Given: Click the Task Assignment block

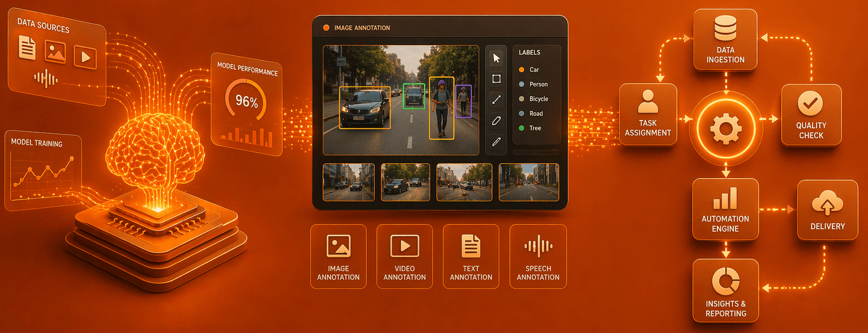Looking at the screenshot, I should pos(648,115).
